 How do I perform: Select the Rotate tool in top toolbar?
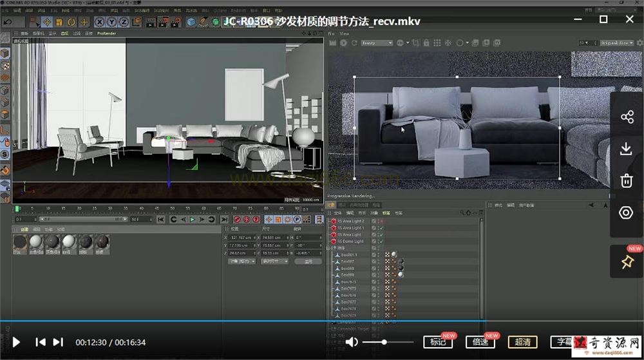pos(71,22)
